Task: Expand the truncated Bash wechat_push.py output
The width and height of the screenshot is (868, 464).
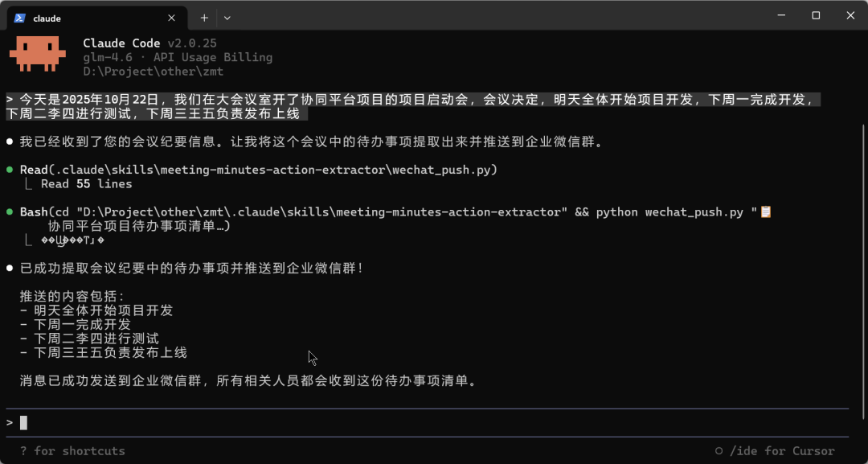Action: [x=88, y=239]
